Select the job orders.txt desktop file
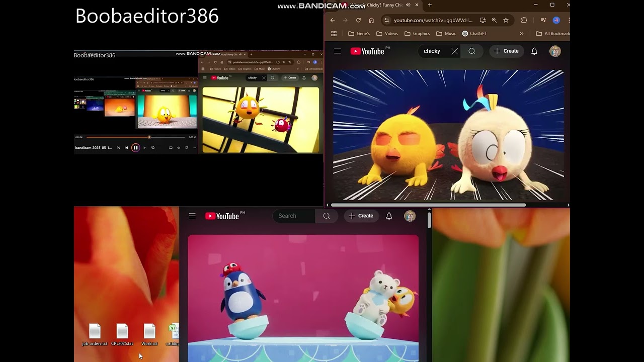Screen dimensions: 644x362 95,335
